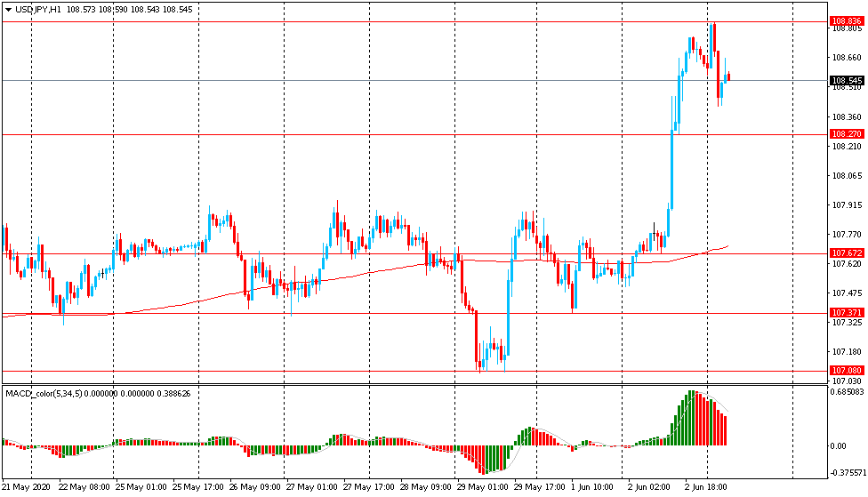Viewport: 868px width, 497px height.
Task: Open the chart menu triangle beside USDJPY,H1
Action: [8, 10]
